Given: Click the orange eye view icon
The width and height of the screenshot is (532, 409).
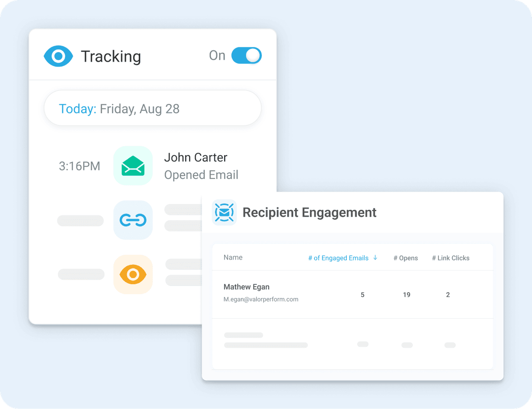Looking at the screenshot, I should pyautogui.click(x=133, y=274).
